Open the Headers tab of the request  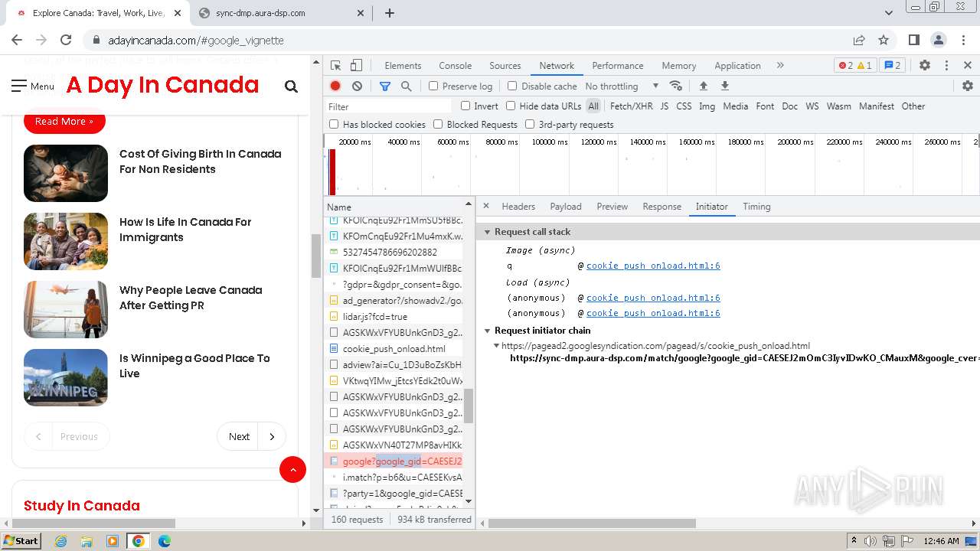click(518, 207)
